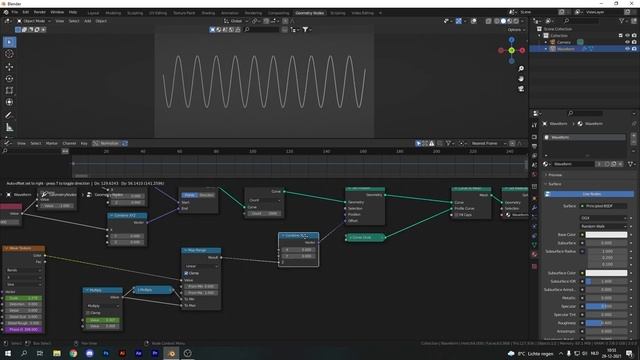Select the Annotate tool
This screenshot has width=640, height=360.
click(x=9, y=115)
